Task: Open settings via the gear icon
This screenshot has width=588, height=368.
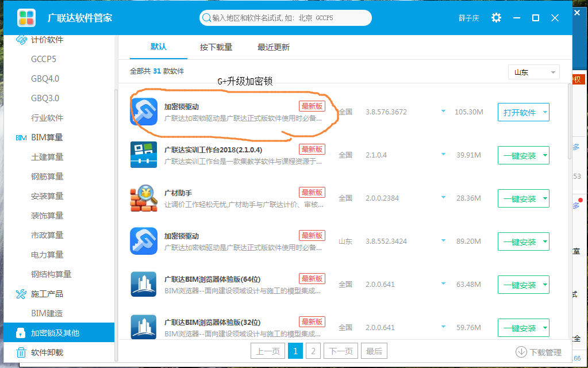Action: coord(496,18)
